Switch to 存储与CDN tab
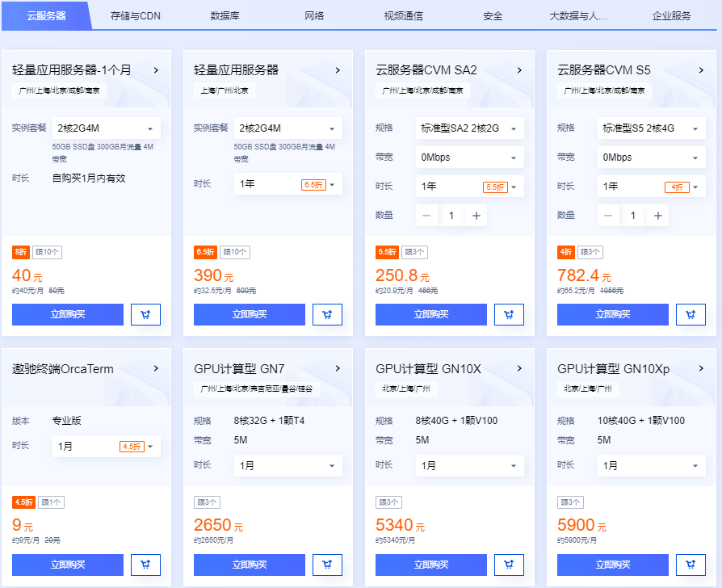Screen dimensions: 722x588 136,15
